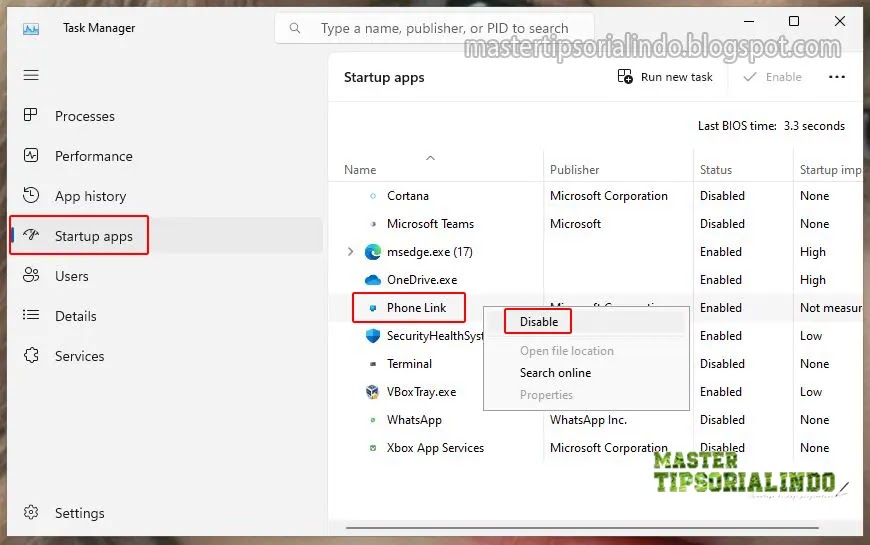The height and width of the screenshot is (545, 870).
Task: Switch to the App history page
Action: [90, 196]
